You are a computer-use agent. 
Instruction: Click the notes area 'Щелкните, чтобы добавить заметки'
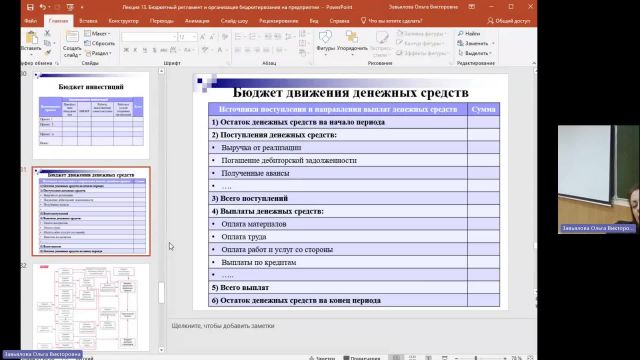point(223,326)
